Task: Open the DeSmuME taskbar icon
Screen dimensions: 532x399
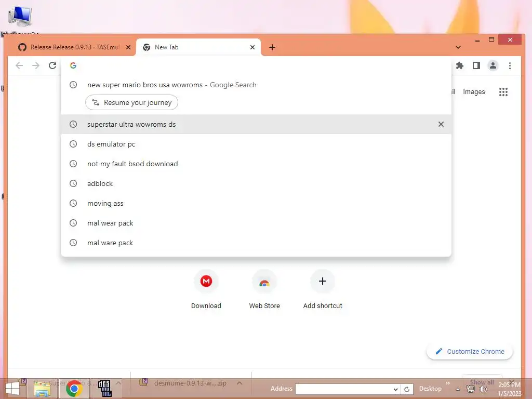Action: 105,389
